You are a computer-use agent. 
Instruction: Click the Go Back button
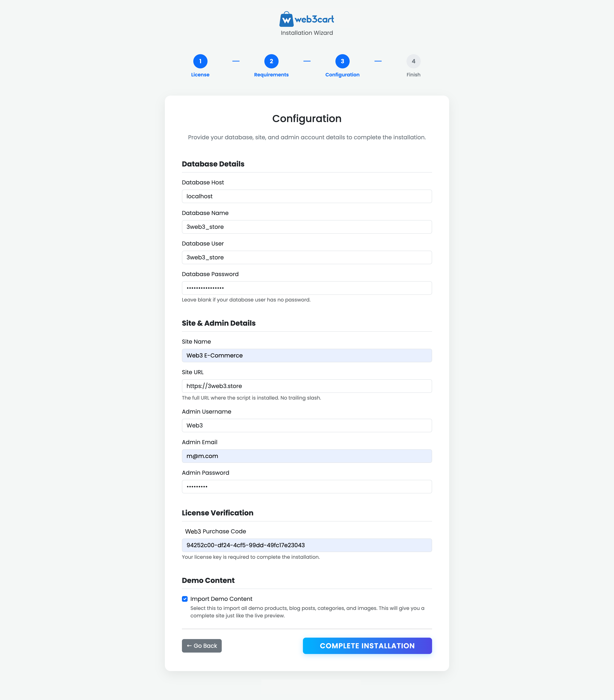pos(202,646)
